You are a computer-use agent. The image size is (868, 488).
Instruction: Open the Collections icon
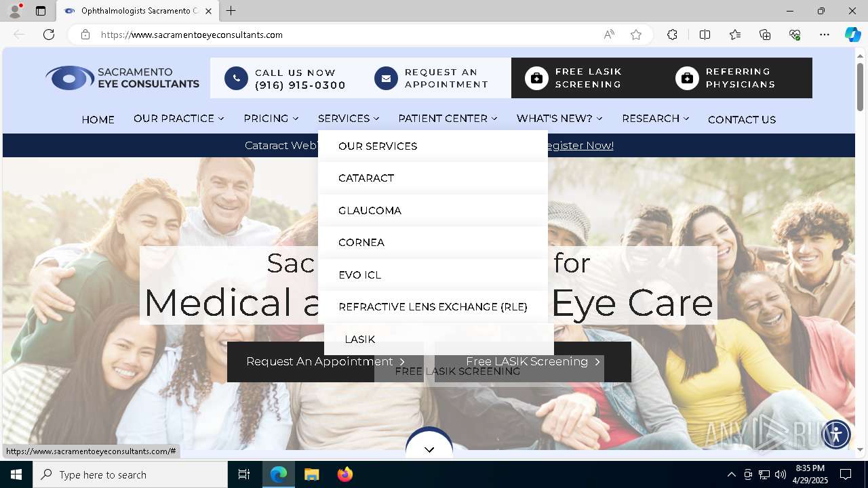(x=765, y=35)
